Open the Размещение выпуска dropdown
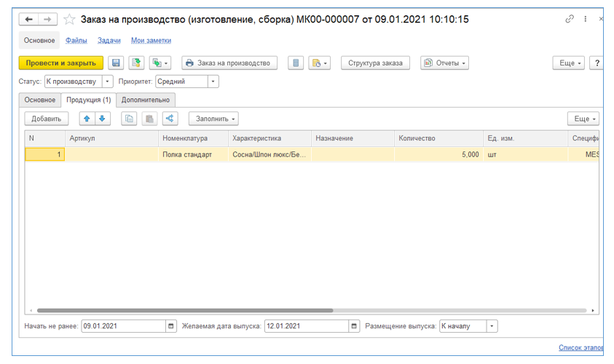This screenshot has height=364, width=614. [492, 326]
